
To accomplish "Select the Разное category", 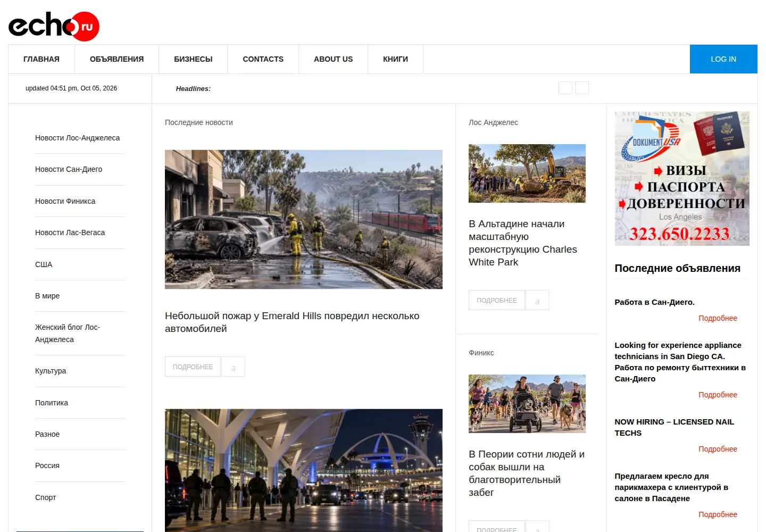I will (47, 434).
